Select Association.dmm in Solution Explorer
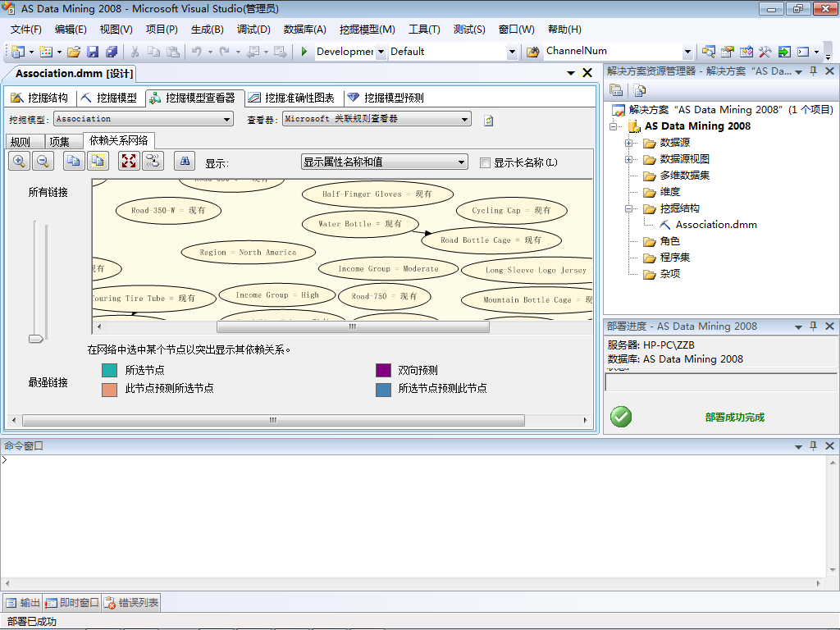840x630 pixels. (x=715, y=225)
